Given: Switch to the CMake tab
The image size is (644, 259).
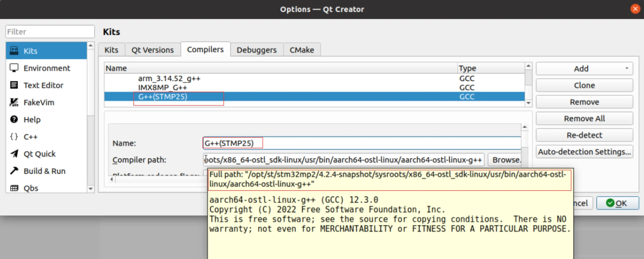Looking at the screenshot, I should pos(302,50).
